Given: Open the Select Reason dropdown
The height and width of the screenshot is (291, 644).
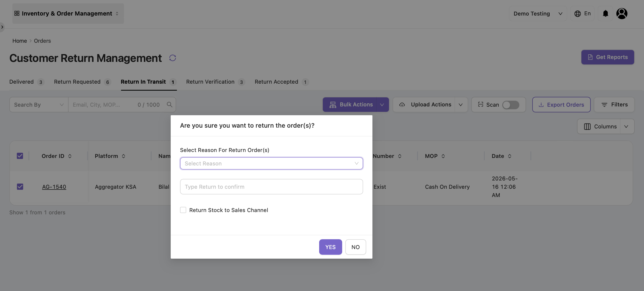Looking at the screenshot, I should tap(272, 163).
